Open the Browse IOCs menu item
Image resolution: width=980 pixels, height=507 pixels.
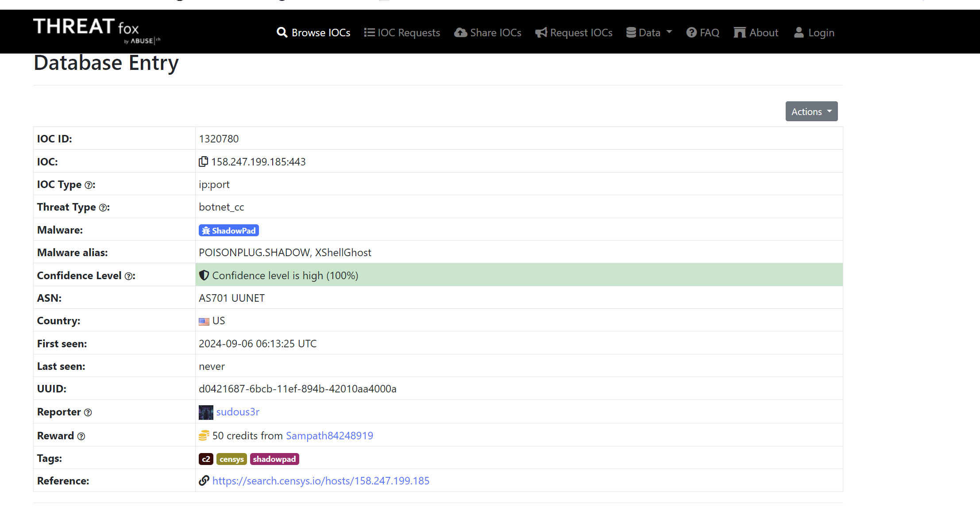tap(313, 33)
